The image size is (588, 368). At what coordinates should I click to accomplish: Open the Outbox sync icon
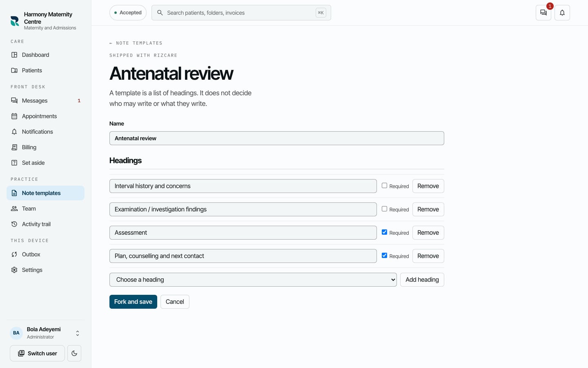(x=14, y=254)
